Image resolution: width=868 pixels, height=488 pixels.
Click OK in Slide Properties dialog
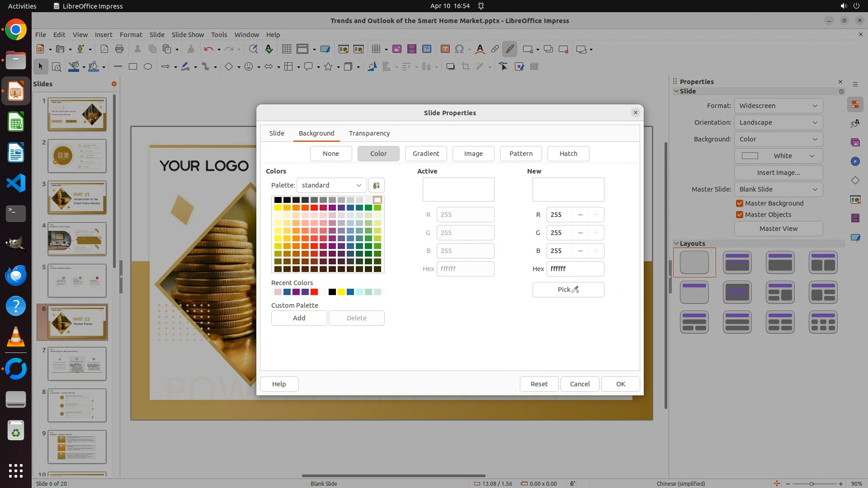620,384
